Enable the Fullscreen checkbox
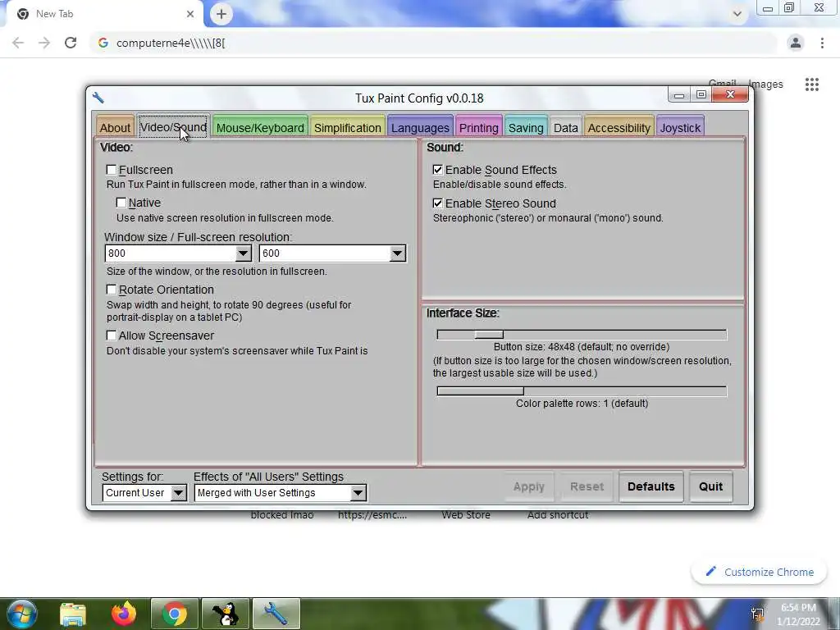This screenshot has height=630, width=840. (112, 170)
